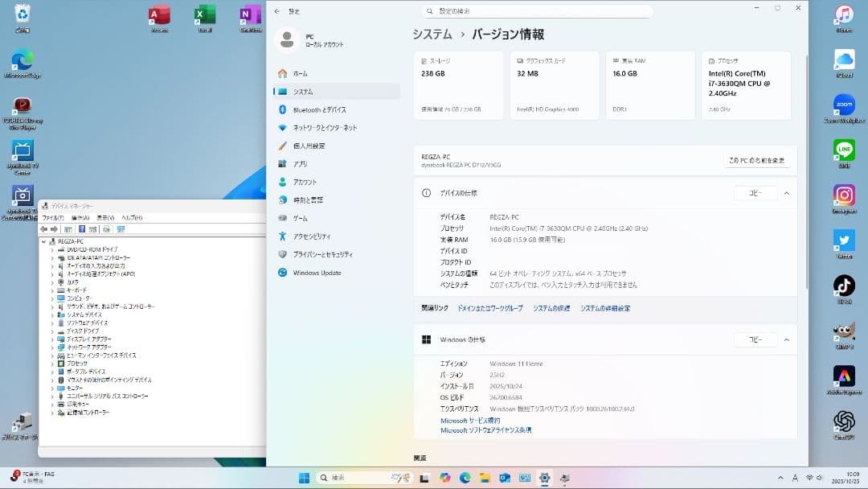Open the 操作(A) menu in Device Manager
This screenshot has width=868, height=489.
pyautogui.click(x=81, y=218)
